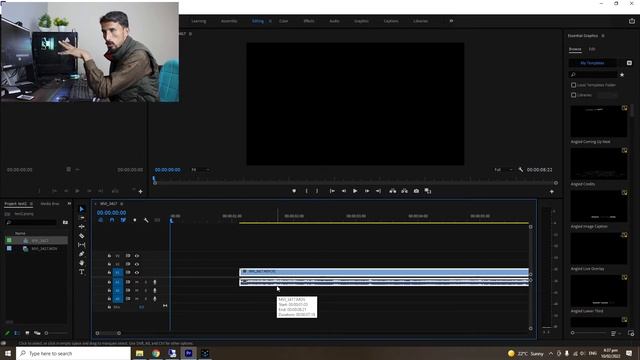Play the sequence
The width and height of the screenshot is (640, 360).
[x=355, y=191]
